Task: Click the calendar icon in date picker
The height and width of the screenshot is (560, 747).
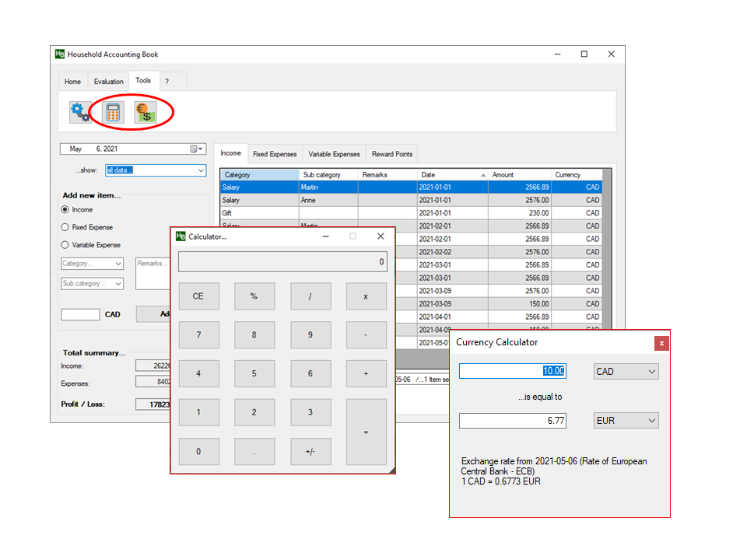Action: (x=194, y=149)
